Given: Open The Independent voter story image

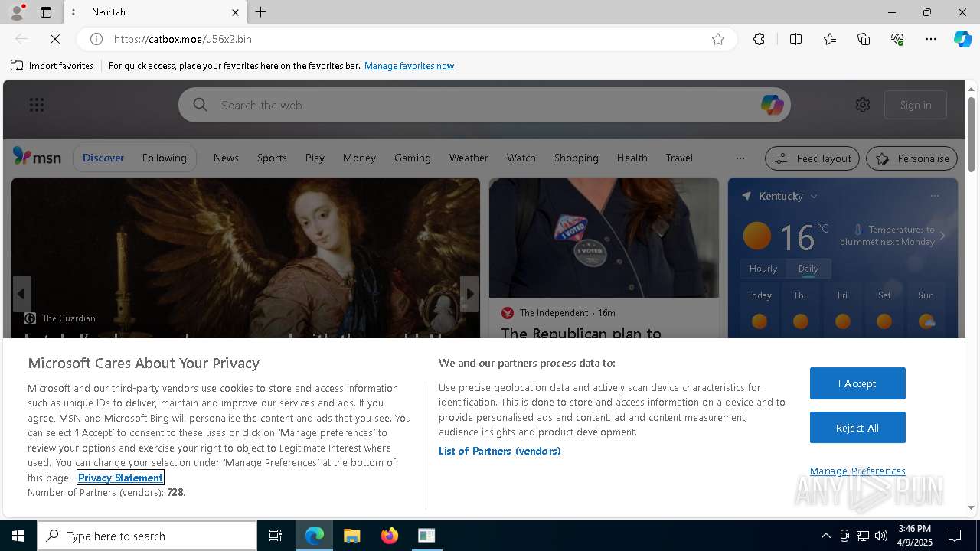Looking at the screenshot, I should point(604,237).
